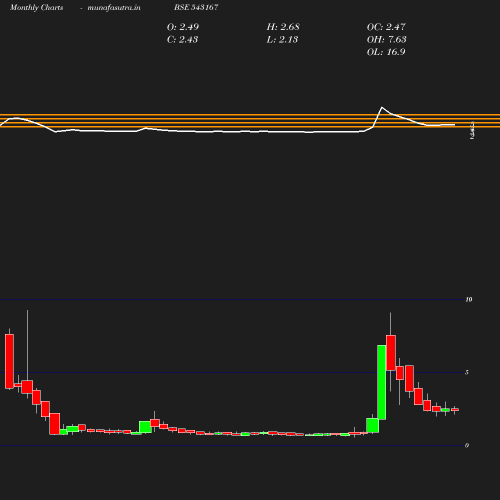500x500 pixels.
Task: Click the low value 'L: 2.13'
Action: click(282, 39)
